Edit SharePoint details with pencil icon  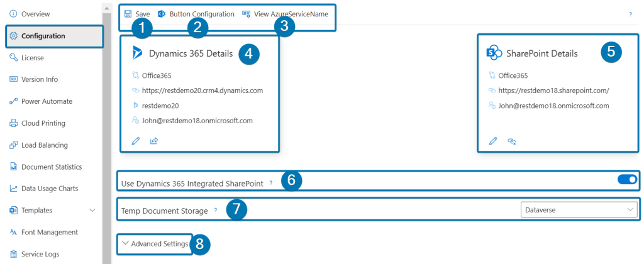pyautogui.click(x=493, y=141)
